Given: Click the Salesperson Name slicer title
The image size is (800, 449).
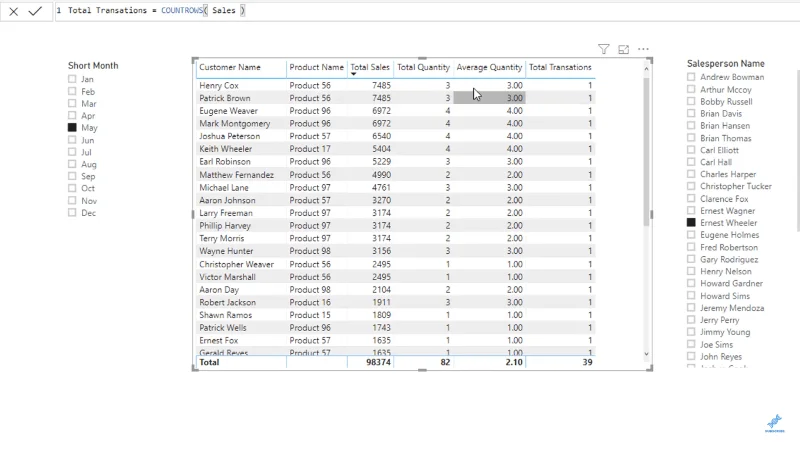Looking at the screenshot, I should tap(726, 63).
